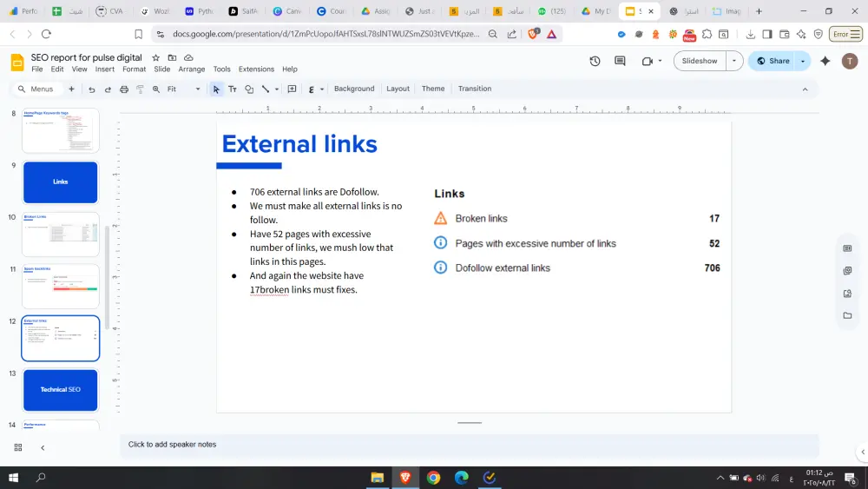Open Brave Shields icon in address bar
868x489 pixels.
[x=533, y=34]
